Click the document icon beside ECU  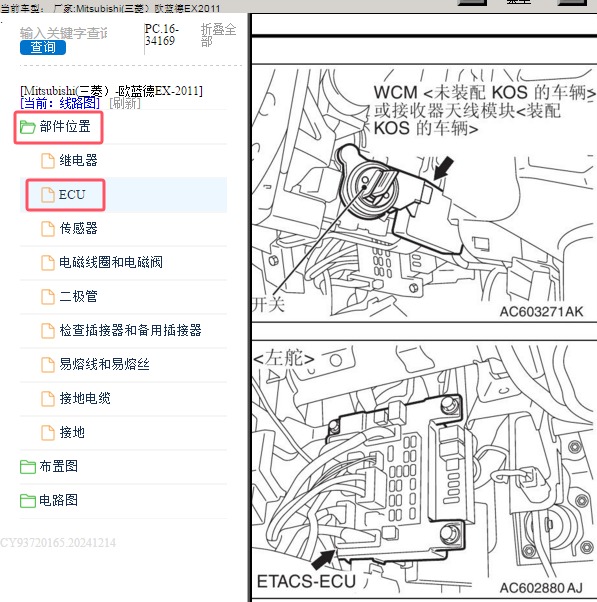click(48, 195)
